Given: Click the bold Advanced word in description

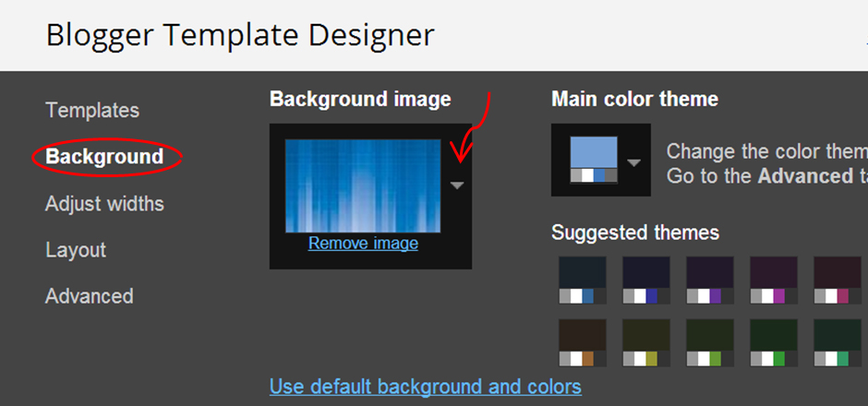Looking at the screenshot, I should 805,176.
